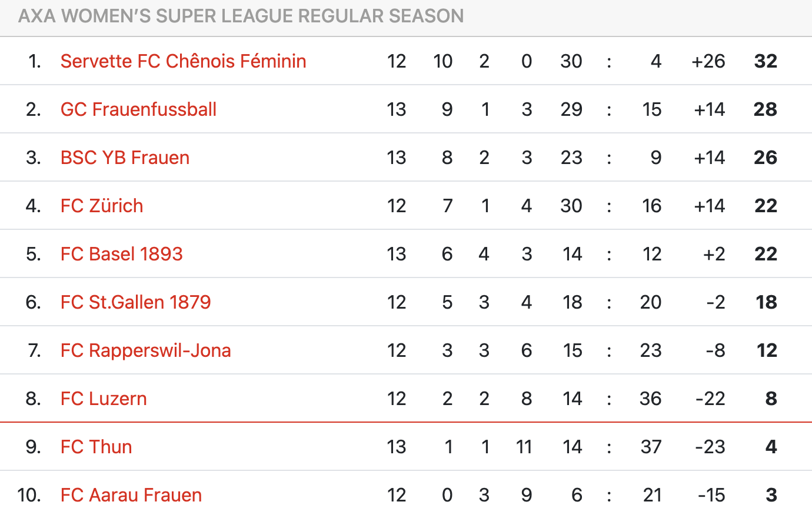
Task: Open the FC Rapperswil-Jona link
Action: pyautogui.click(x=145, y=350)
